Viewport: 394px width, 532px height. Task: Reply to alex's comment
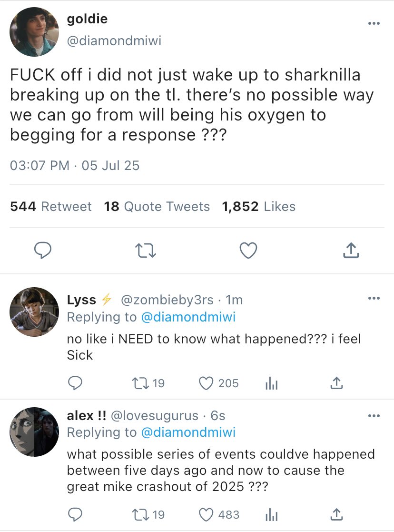coord(75,514)
